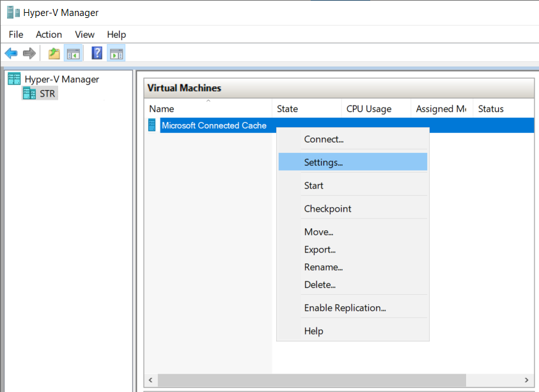Open the Action menu
Viewport: 539px width, 392px height.
pyautogui.click(x=49, y=35)
